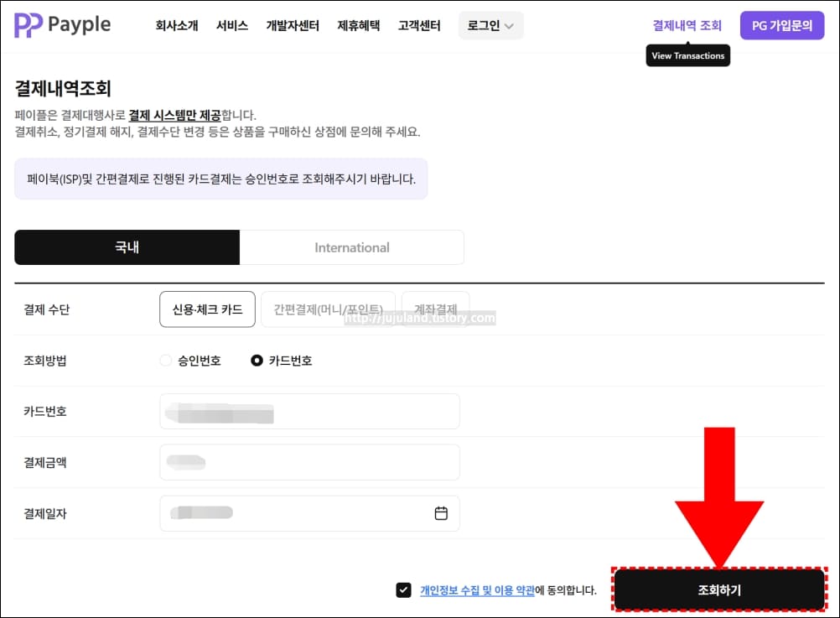Click the 결제내역 조회 link
Image resolution: width=840 pixels, height=618 pixels.
[x=687, y=25]
